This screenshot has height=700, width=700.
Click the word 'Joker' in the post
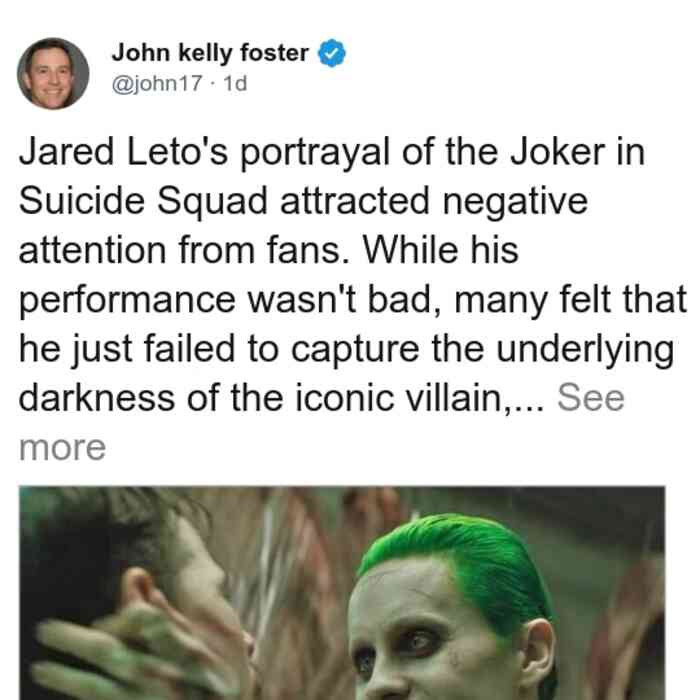click(558, 152)
